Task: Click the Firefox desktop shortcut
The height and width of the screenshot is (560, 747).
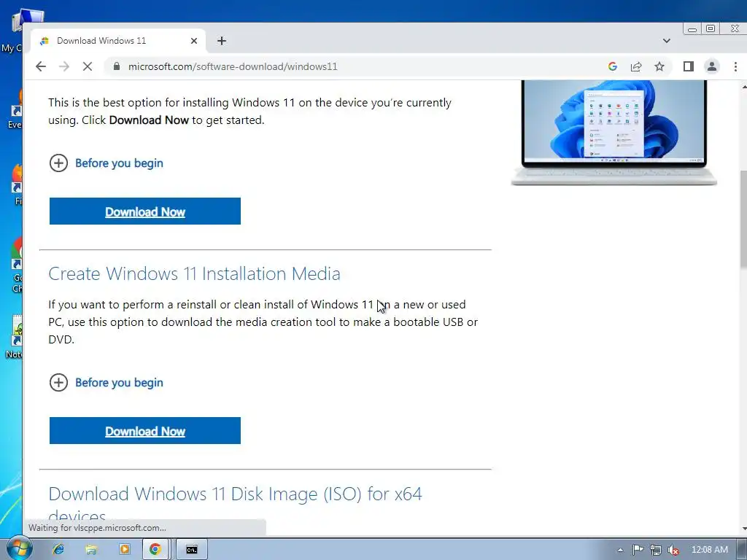Action: (x=17, y=184)
